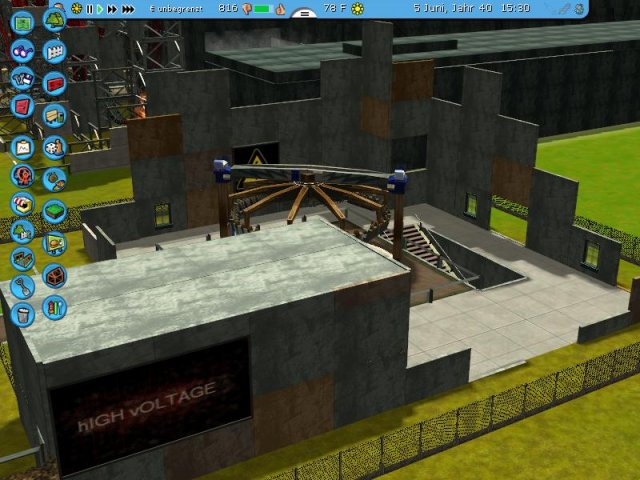Open the shops and stalls icon
Viewport: 640px width, 480px height.
click(x=22, y=204)
